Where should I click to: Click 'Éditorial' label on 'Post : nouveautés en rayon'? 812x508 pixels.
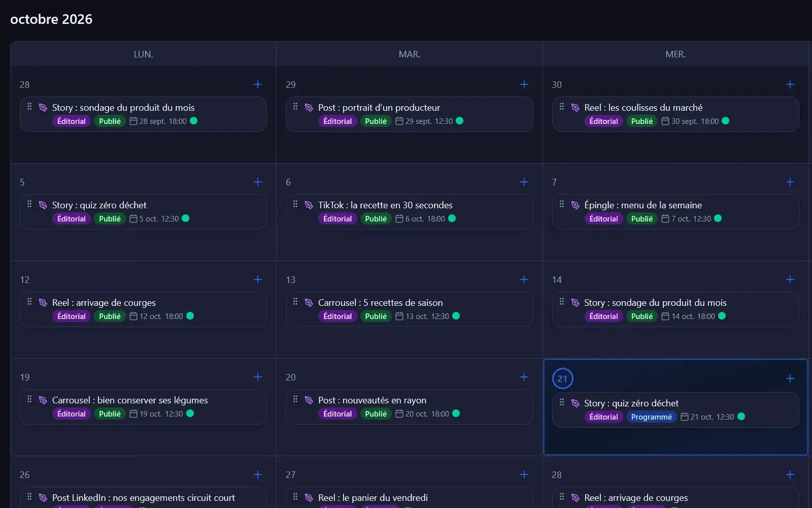click(337, 414)
